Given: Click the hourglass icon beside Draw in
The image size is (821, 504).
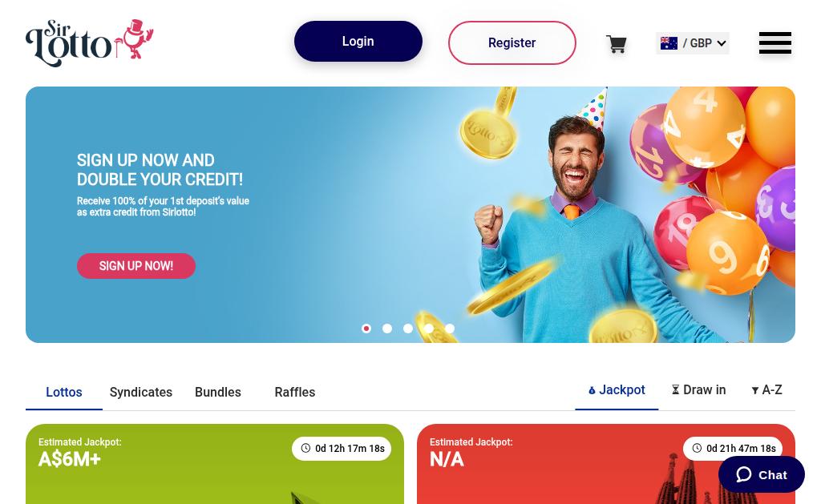Looking at the screenshot, I should (675, 390).
